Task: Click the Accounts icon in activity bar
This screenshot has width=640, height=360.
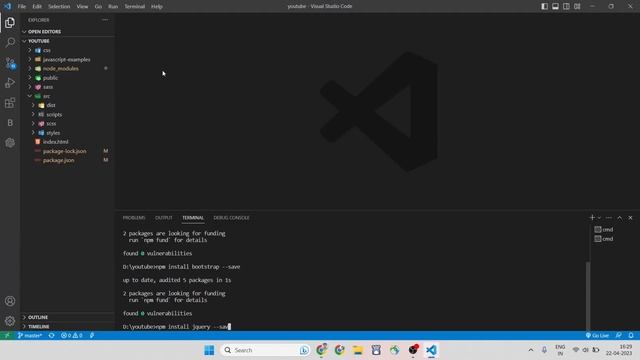Action: 10,301
